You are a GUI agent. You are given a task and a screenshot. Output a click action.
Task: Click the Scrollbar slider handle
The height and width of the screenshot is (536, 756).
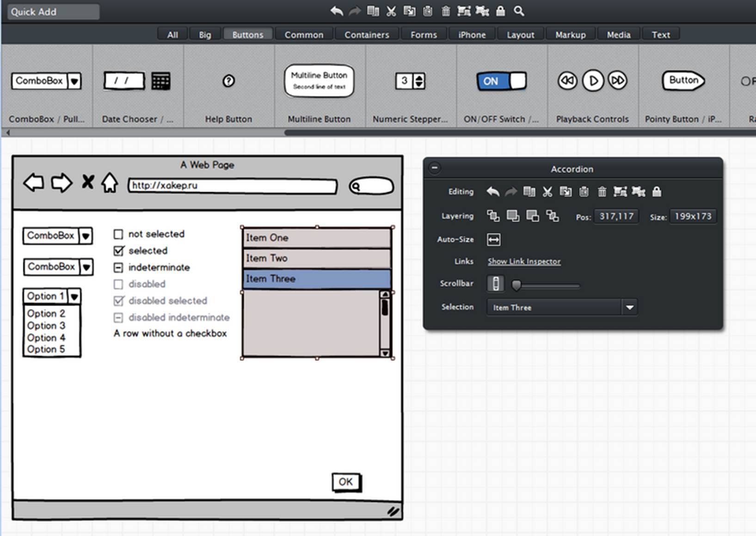click(x=516, y=285)
